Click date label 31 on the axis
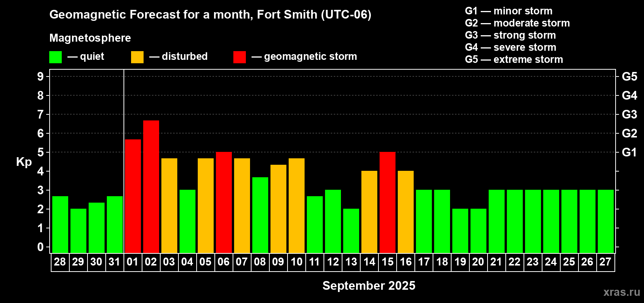This screenshot has width=644, height=303. (x=114, y=262)
